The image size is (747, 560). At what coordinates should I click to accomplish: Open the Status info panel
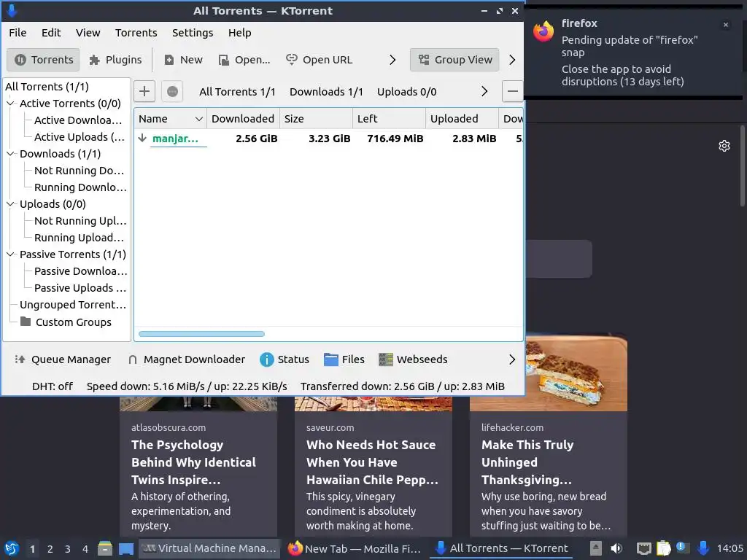pos(285,359)
